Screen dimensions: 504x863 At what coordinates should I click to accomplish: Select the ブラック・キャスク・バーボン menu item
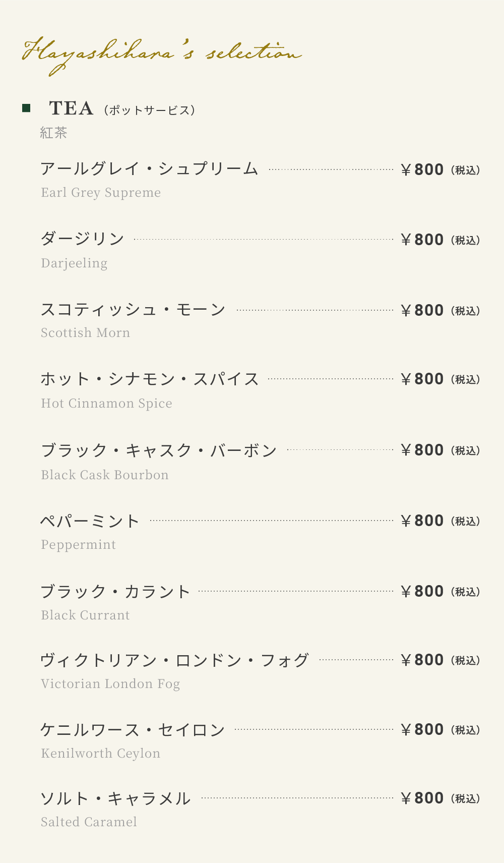pyautogui.click(x=159, y=449)
